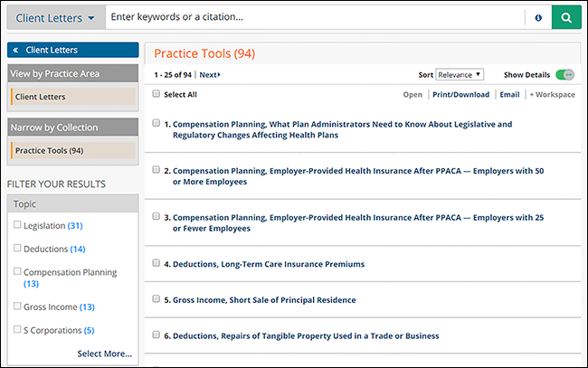Expand more topics via Select More
The image size is (588, 368).
tap(104, 354)
